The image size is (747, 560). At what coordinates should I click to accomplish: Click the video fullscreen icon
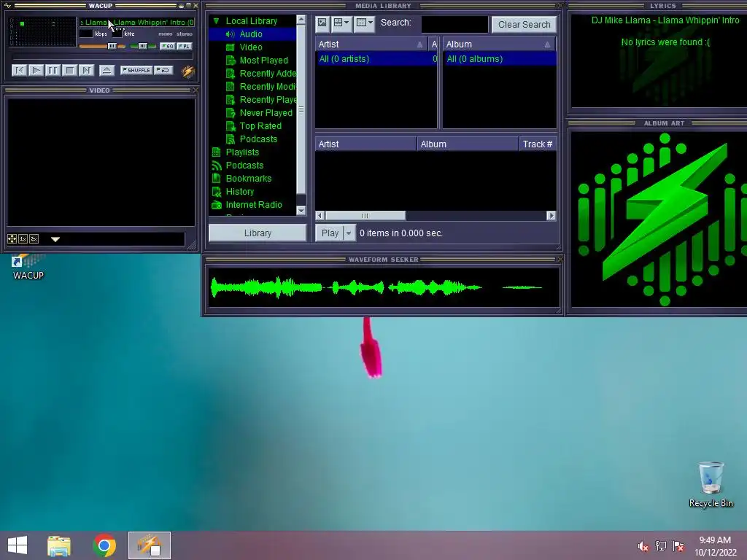(12, 239)
